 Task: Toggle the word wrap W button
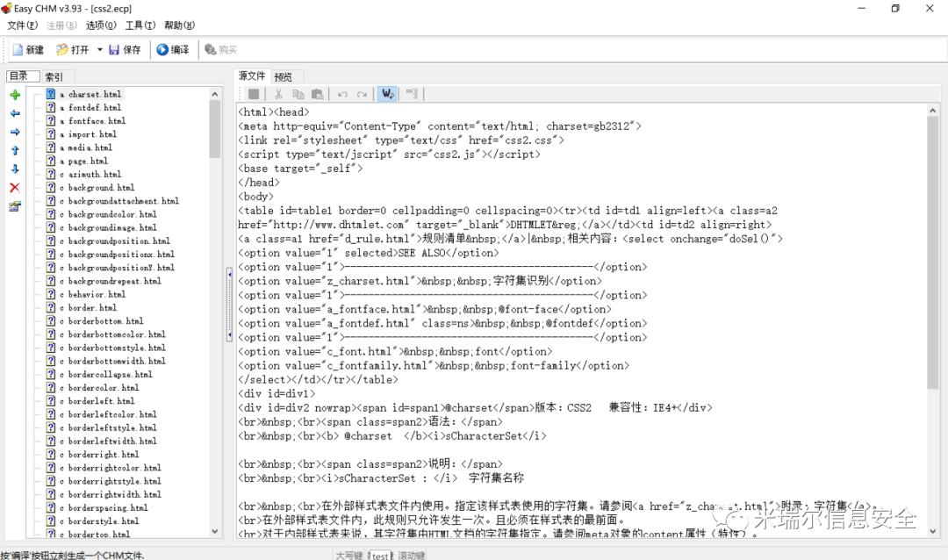point(387,94)
